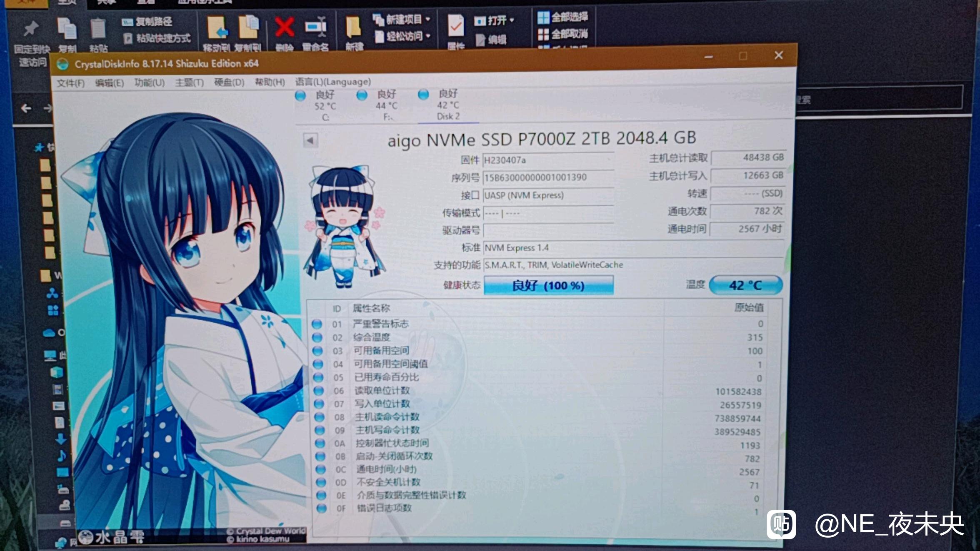The image size is (980, 551).
Task: Click the status orb for 综合温度
Action: (317, 337)
